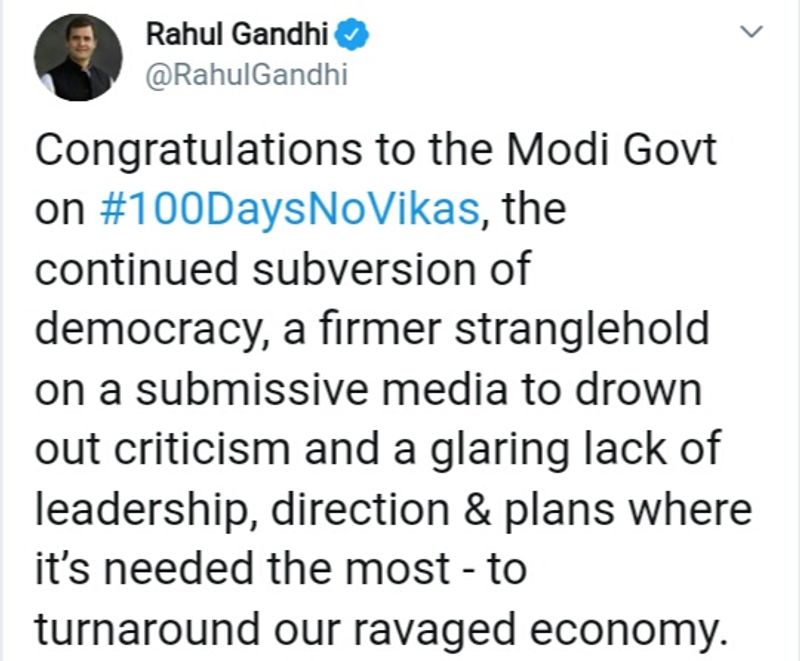Expand the tweet options chevron
The image size is (800, 661).
point(750,34)
